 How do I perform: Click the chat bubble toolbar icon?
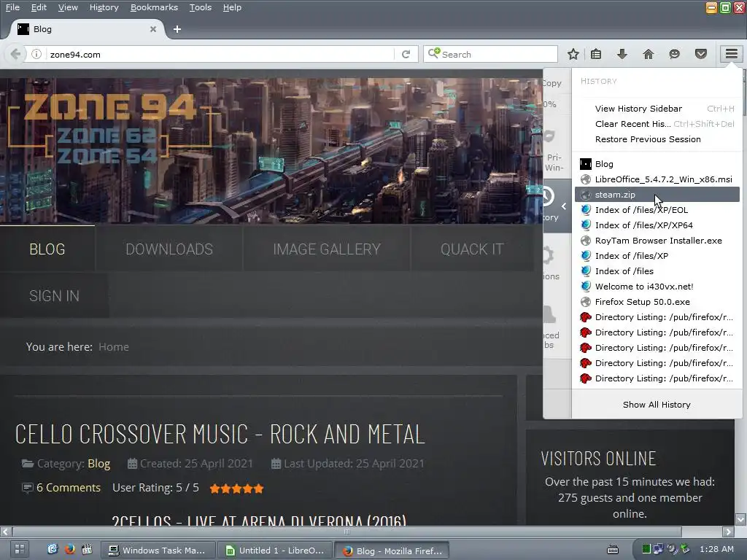click(674, 54)
